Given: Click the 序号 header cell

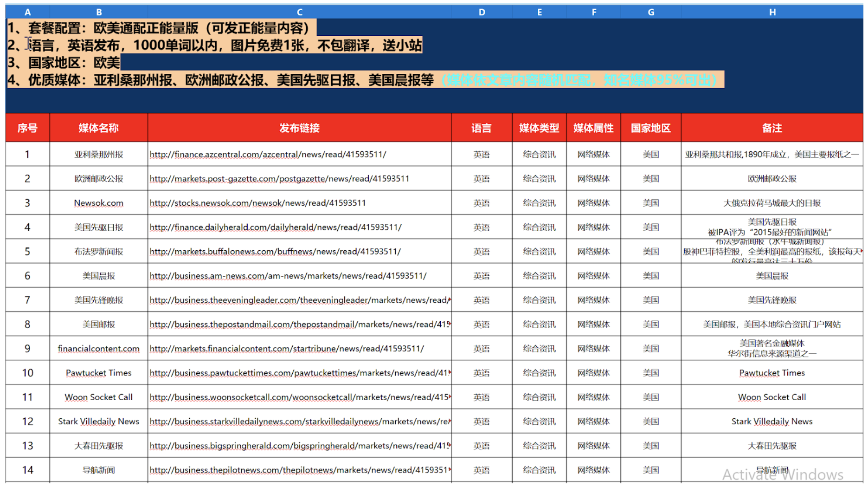Looking at the screenshot, I should (x=27, y=128).
